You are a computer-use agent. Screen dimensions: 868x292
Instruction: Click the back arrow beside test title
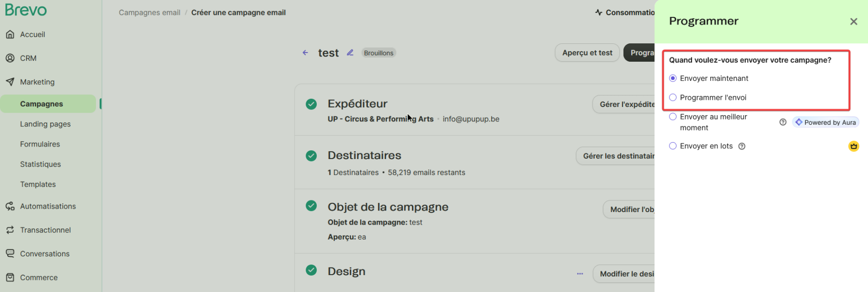305,53
